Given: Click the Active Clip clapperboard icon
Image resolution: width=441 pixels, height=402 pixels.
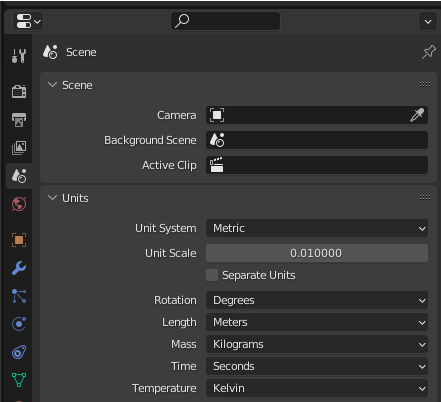Looking at the screenshot, I should click(217, 165).
